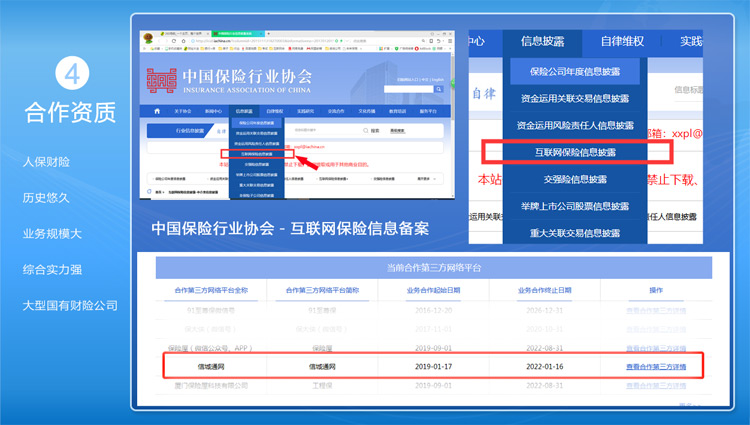Open details link in the 2017-11-01 row
This screenshot has width=750, height=425.
click(x=656, y=329)
